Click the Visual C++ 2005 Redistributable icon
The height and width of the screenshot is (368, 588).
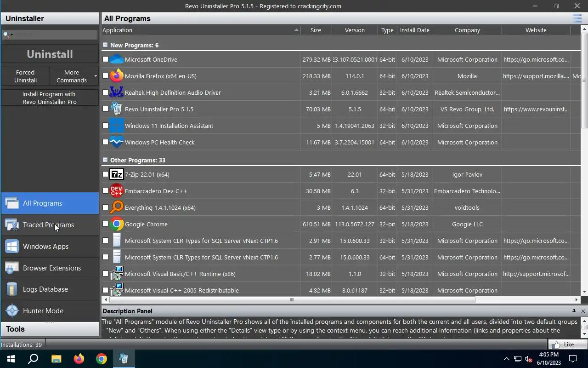[117, 289]
